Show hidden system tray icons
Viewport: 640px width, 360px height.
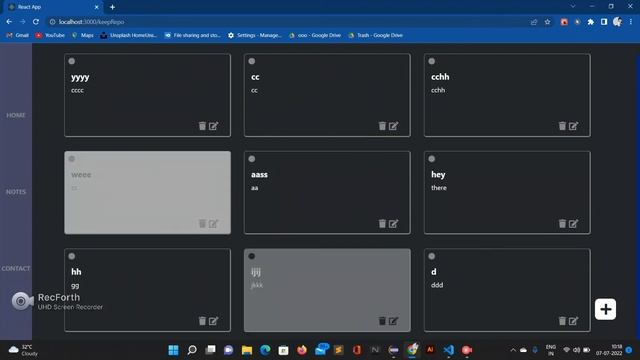(x=513, y=350)
